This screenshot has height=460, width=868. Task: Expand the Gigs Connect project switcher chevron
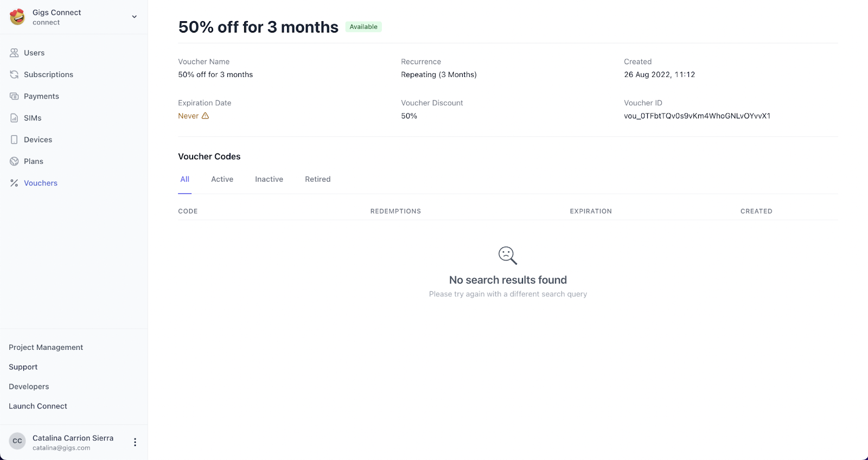point(135,17)
